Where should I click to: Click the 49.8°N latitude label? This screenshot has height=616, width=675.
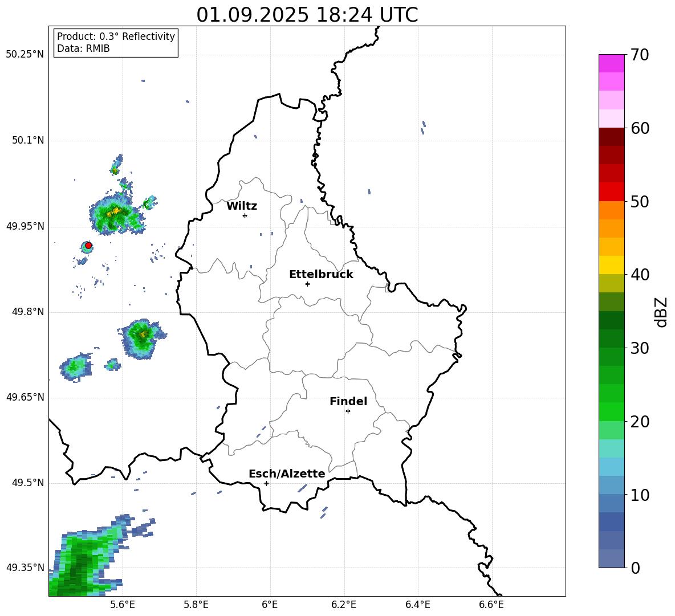pos(28,312)
